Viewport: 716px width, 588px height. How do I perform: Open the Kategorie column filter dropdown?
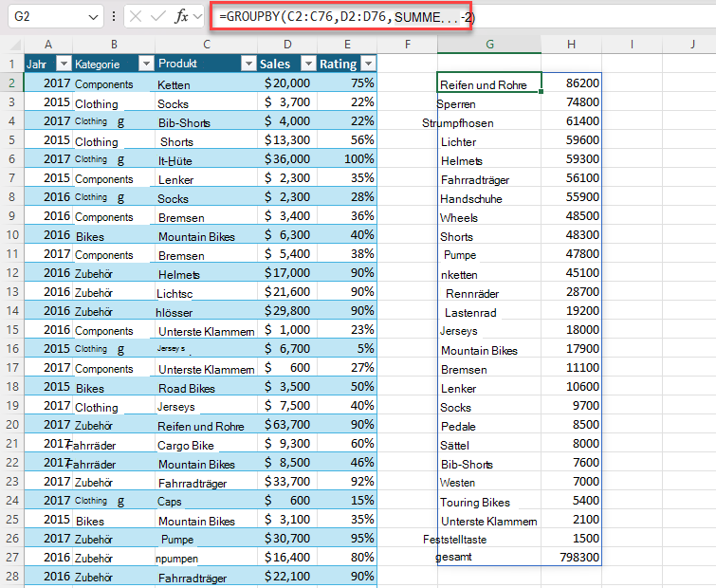pyautogui.click(x=146, y=64)
